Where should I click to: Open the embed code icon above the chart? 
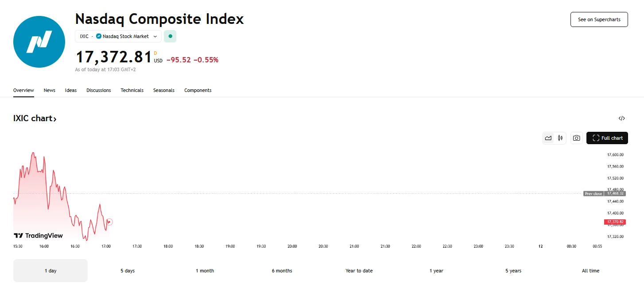click(622, 118)
